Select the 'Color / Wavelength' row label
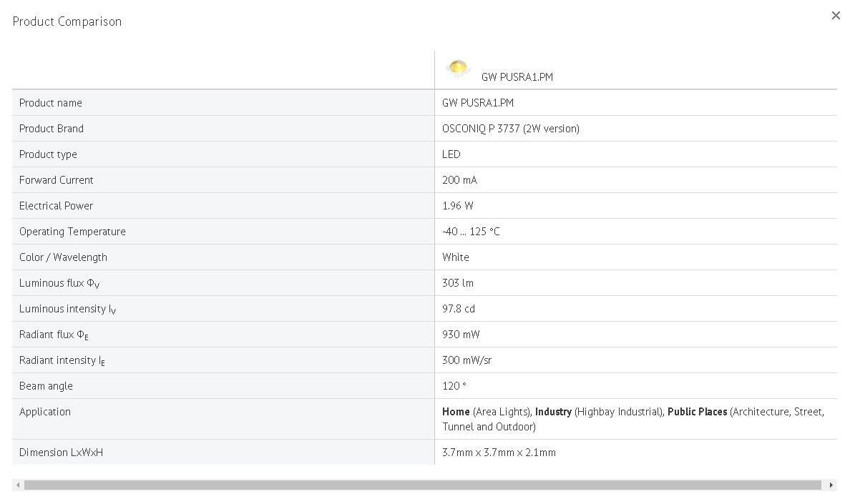850x504 pixels. (x=63, y=257)
